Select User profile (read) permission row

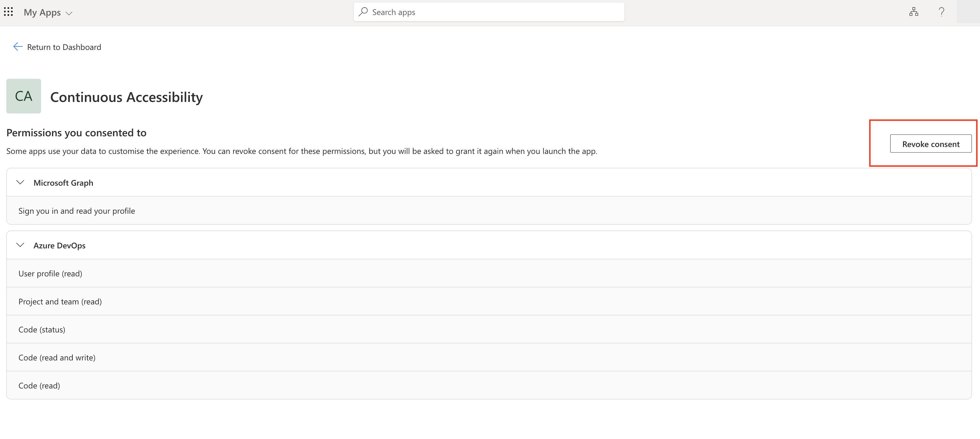point(50,273)
